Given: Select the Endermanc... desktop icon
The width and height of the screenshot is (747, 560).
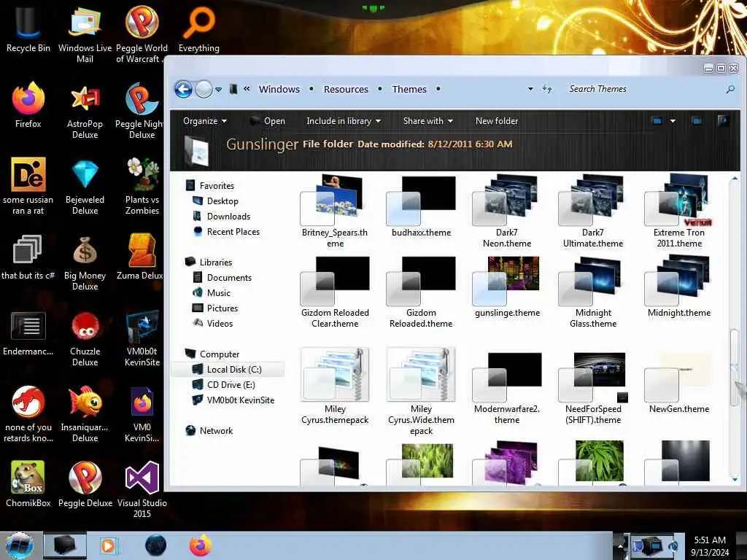Looking at the screenshot, I should [28, 332].
